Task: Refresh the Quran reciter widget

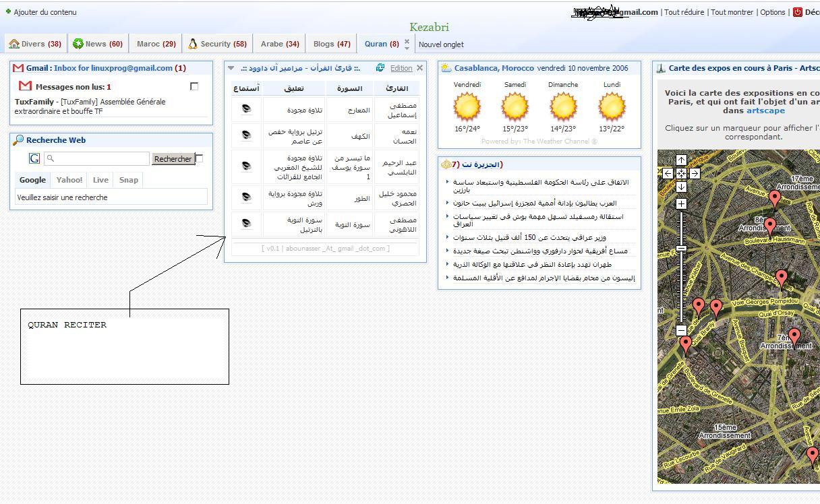Action: click(x=380, y=68)
